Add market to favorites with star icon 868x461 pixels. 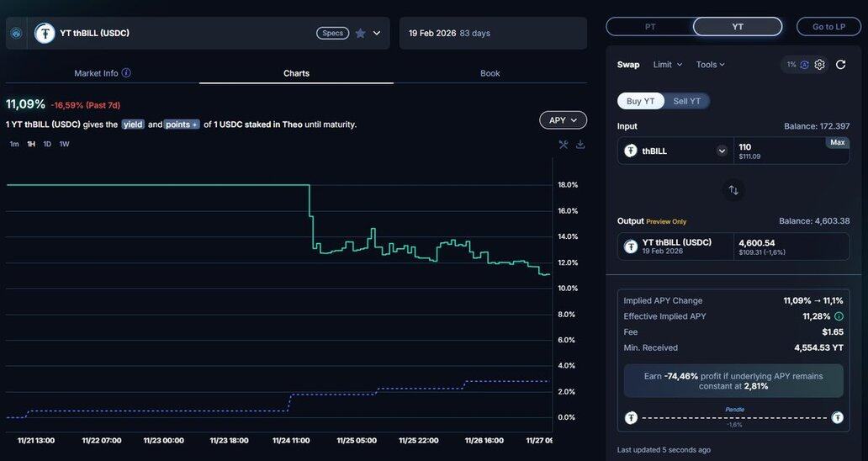[361, 33]
